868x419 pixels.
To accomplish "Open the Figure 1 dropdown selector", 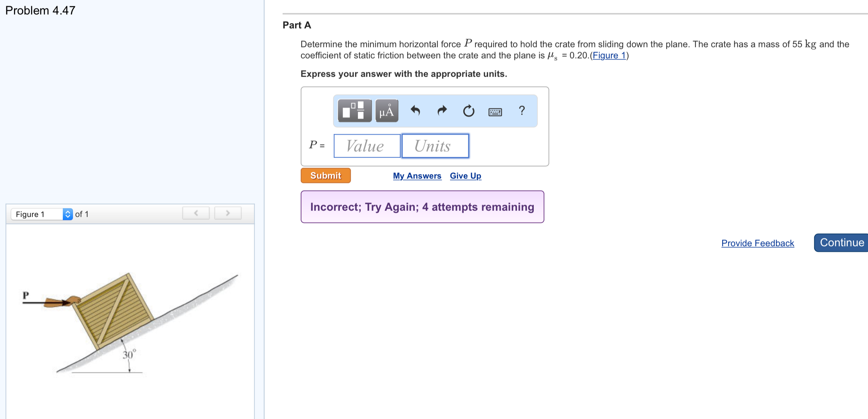I will pos(42,214).
